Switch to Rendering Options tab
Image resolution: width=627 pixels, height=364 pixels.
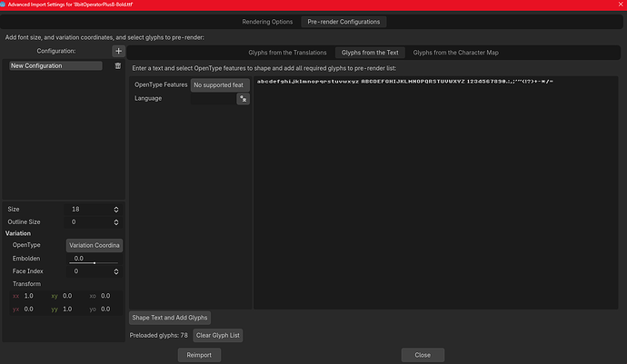(267, 22)
